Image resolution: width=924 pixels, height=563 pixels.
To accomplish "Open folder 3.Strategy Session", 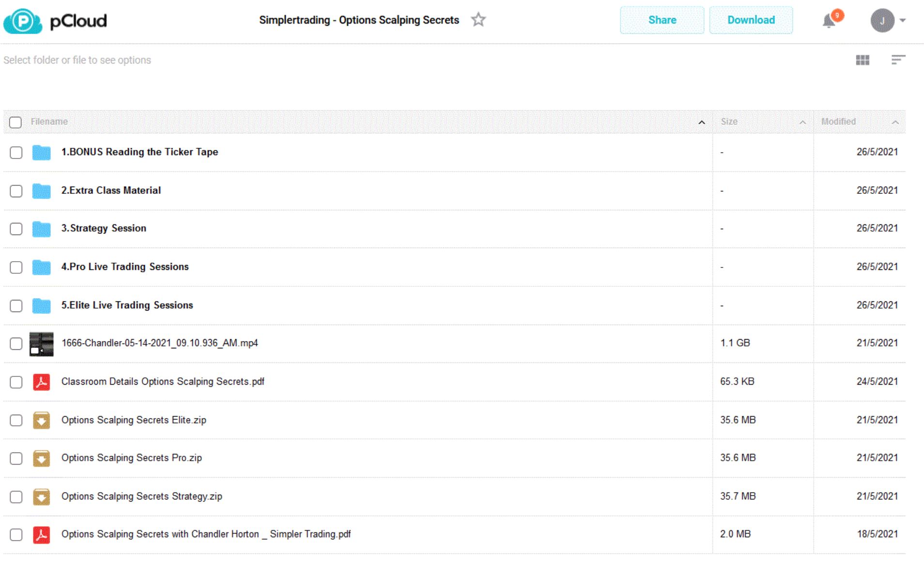I will (x=104, y=229).
